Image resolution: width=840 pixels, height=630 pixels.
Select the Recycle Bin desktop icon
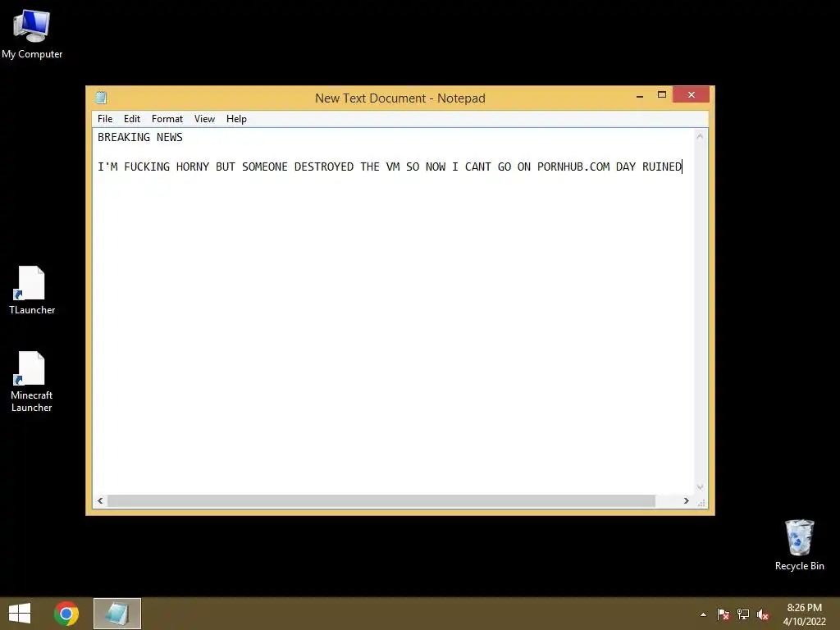click(x=799, y=545)
